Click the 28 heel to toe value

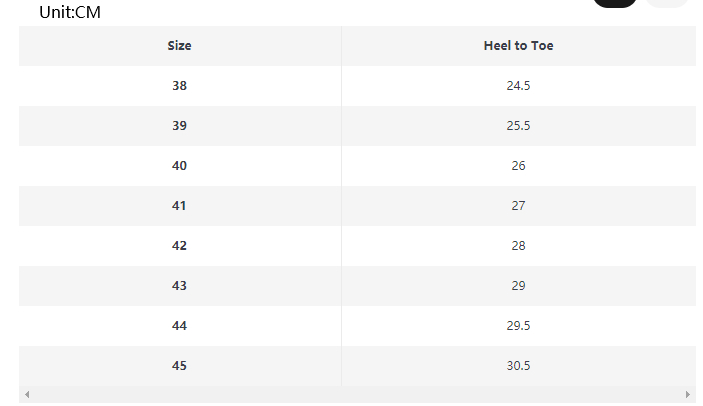click(518, 246)
